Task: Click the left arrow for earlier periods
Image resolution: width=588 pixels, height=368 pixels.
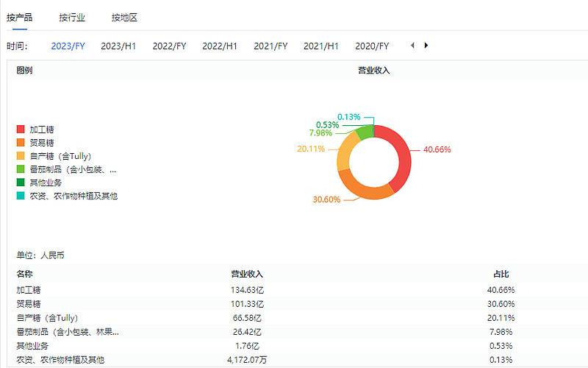Action: coord(412,46)
